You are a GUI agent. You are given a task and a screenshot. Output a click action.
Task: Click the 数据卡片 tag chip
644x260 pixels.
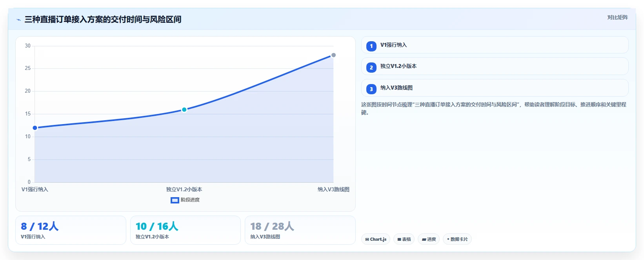pos(457,239)
